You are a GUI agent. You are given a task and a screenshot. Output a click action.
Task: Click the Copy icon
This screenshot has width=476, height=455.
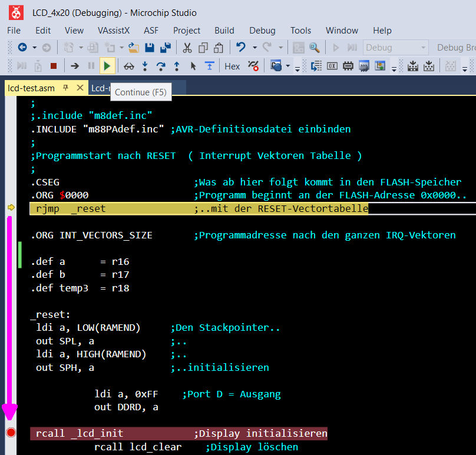coord(203,48)
